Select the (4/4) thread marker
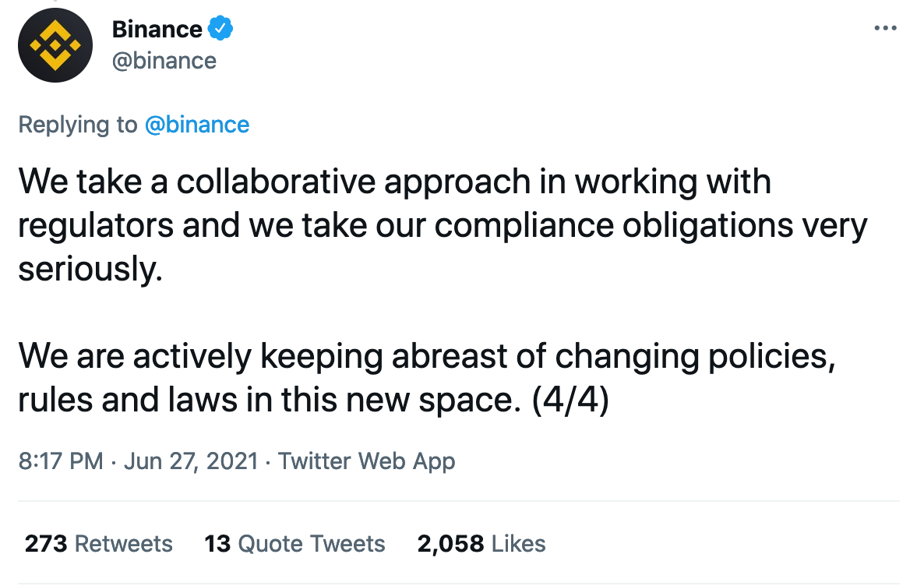This screenshot has height=586, width=924. (570, 401)
